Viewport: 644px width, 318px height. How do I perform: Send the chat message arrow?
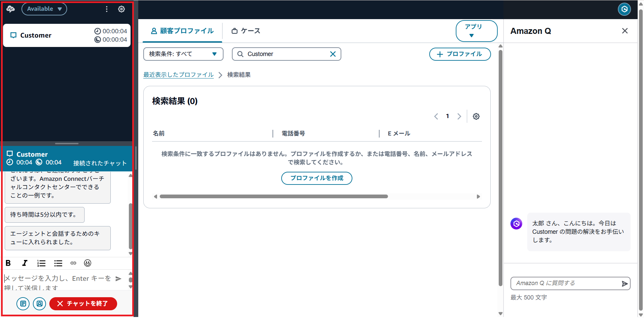(x=118, y=278)
